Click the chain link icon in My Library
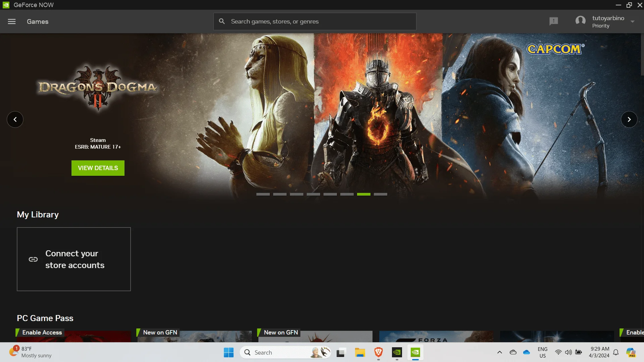Screen dimensions: 644x362 (x=33, y=259)
